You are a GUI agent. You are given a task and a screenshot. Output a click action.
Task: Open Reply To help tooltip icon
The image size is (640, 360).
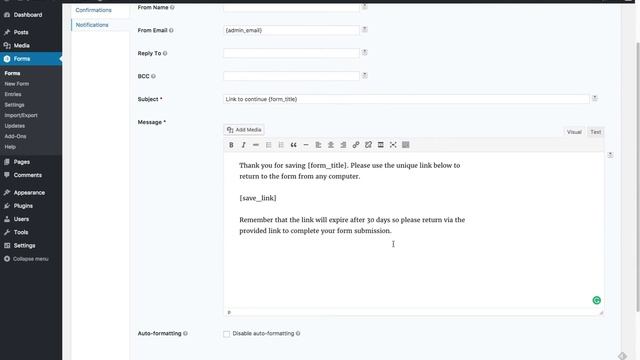[x=165, y=53]
